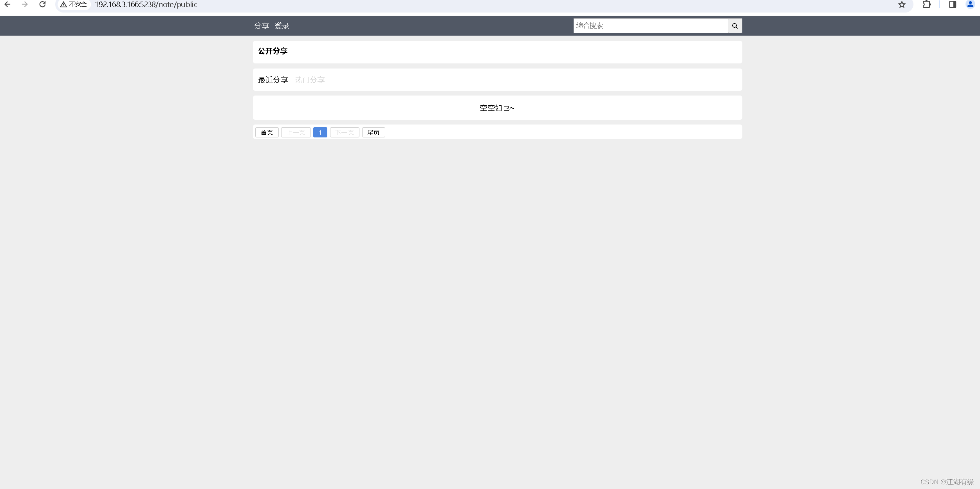Bookmark this page using the star icon
This screenshot has height=489, width=980.
tap(901, 5)
